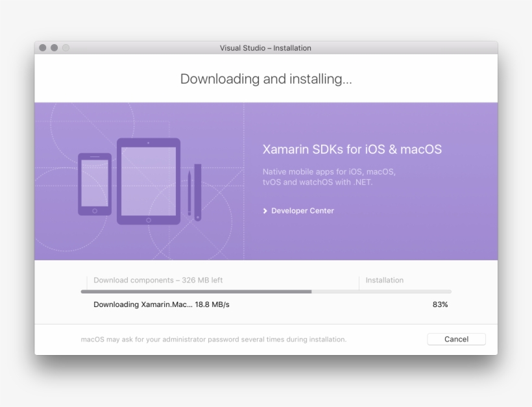The image size is (532, 407).
Task: Click the download progress bar
Action: [266, 291]
